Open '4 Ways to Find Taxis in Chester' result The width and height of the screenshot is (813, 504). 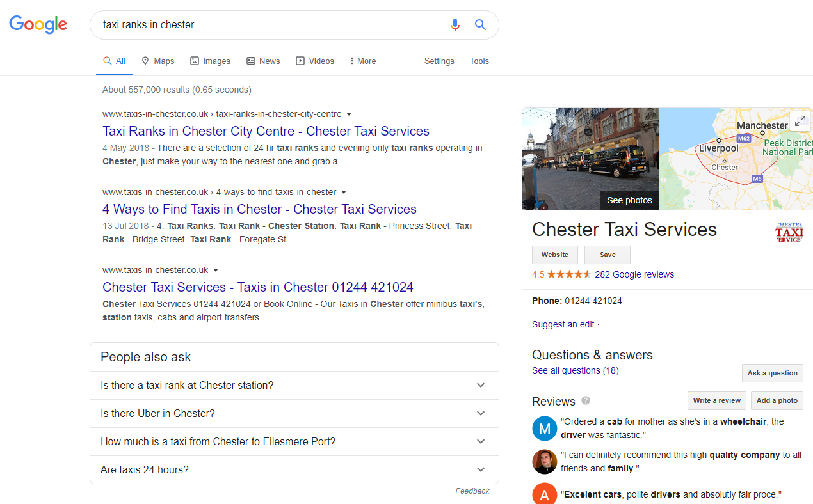(259, 209)
